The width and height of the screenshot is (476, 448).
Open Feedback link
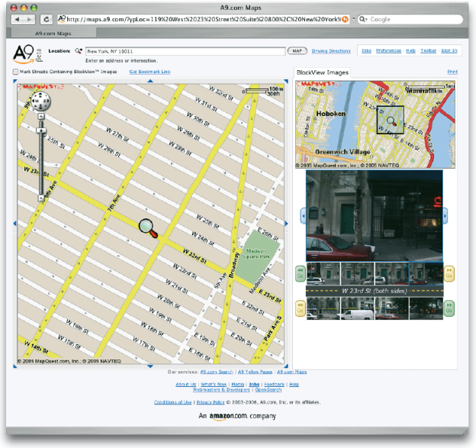tap(275, 385)
